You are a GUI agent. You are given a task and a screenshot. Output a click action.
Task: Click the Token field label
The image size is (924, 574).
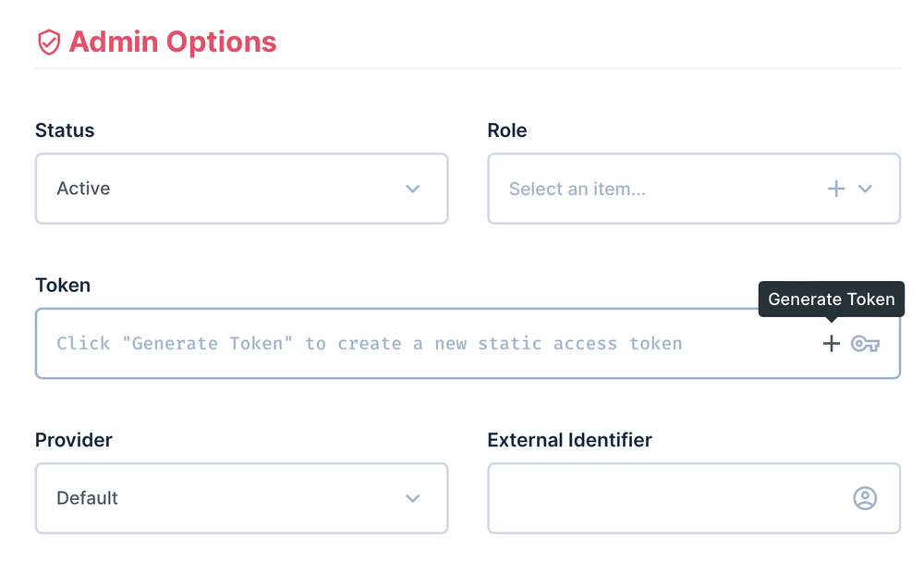[x=63, y=285]
